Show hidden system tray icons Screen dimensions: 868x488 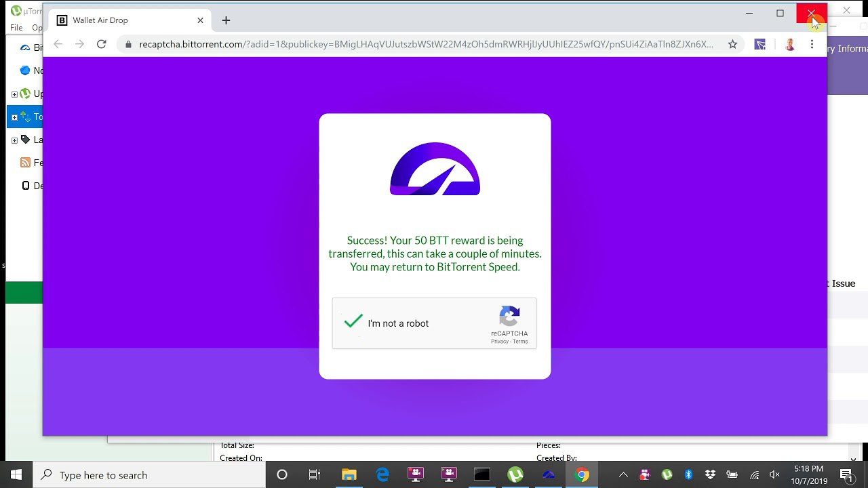click(623, 474)
